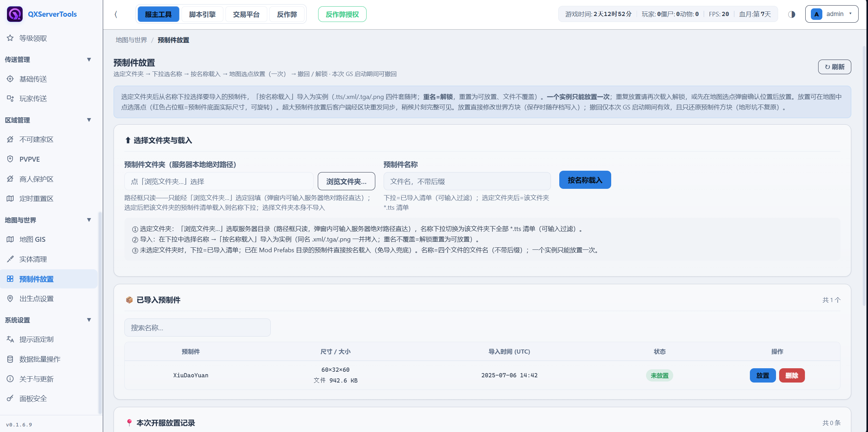Click 刷新 refresh button
Screen dimensions: 868x432
pyautogui.click(x=835, y=67)
